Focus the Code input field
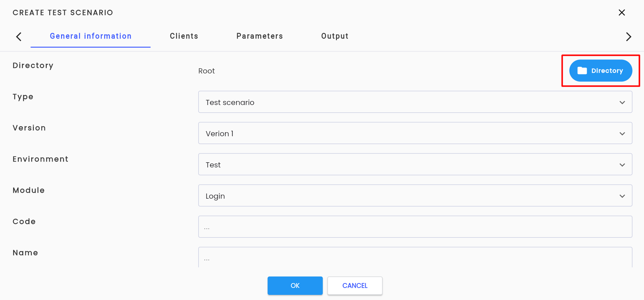The image size is (644, 300). [415, 227]
